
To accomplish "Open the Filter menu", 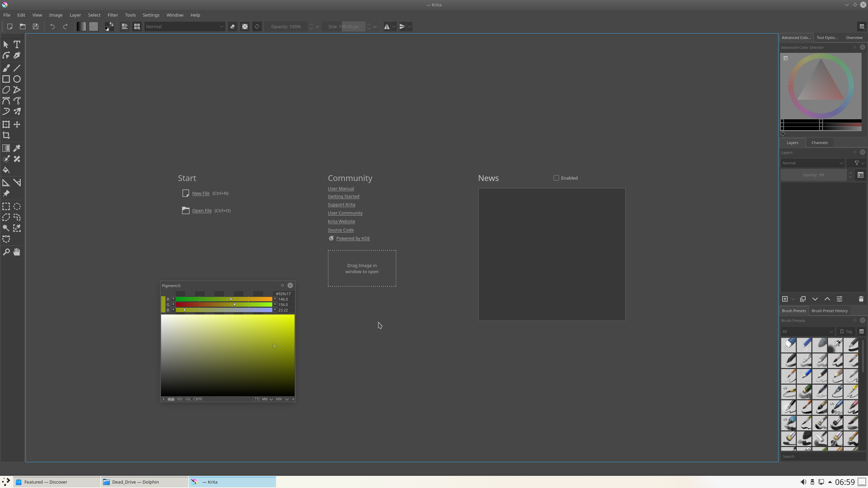I will coord(113,15).
